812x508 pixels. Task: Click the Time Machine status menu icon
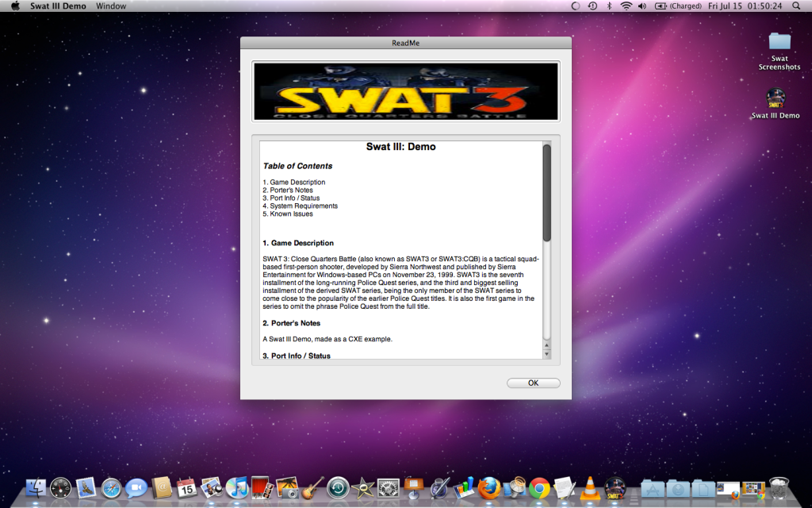(x=592, y=6)
